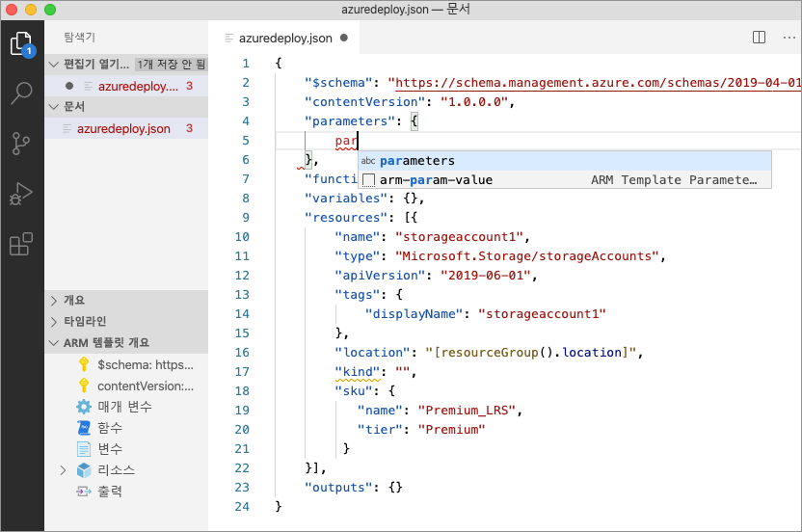Collapse the 문서 folder section
This screenshot has height=532, width=802.
tap(54, 106)
